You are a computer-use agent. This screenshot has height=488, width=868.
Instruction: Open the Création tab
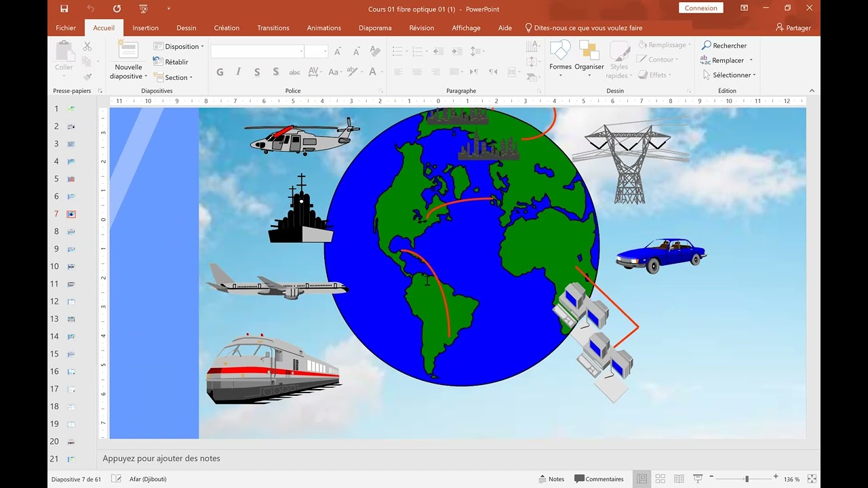[x=226, y=28]
